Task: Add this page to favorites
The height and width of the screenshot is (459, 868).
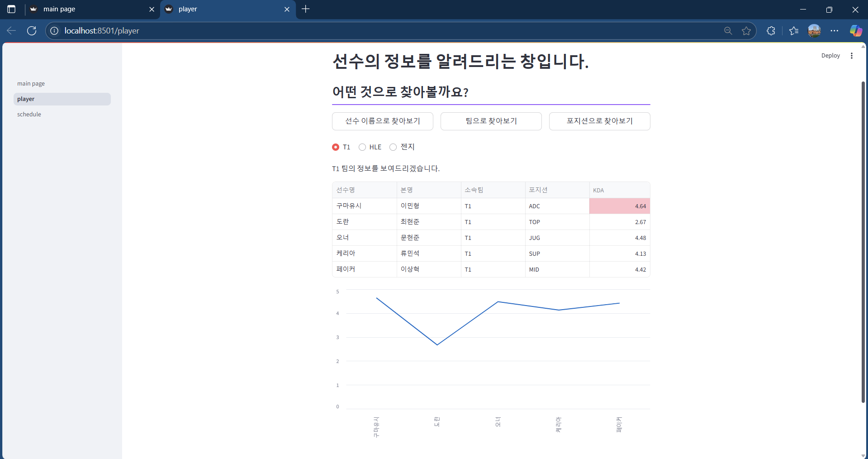Action: [746, 31]
